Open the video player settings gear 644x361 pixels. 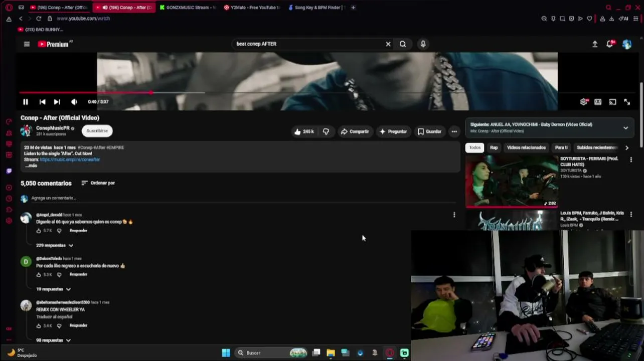pyautogui.click(x=584, y=102)
